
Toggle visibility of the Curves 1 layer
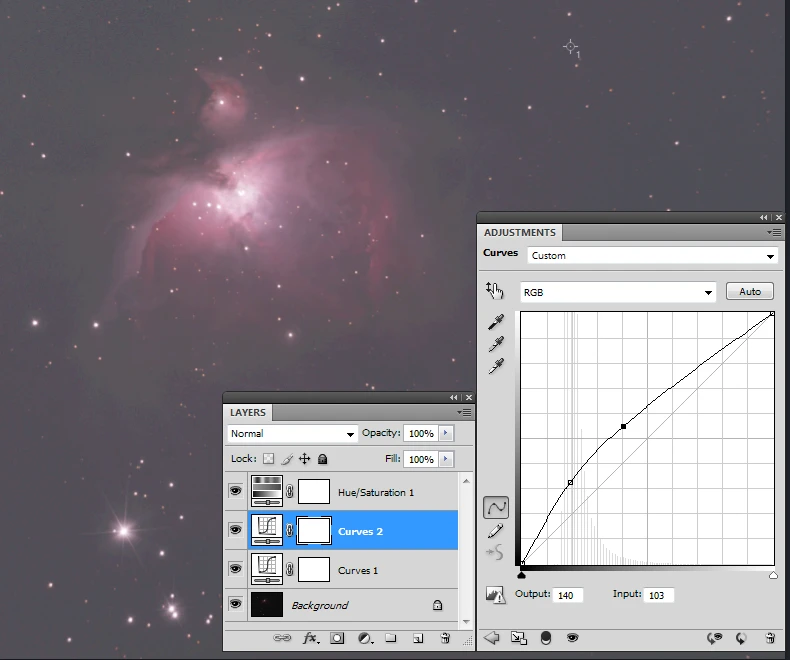point(236,569)
